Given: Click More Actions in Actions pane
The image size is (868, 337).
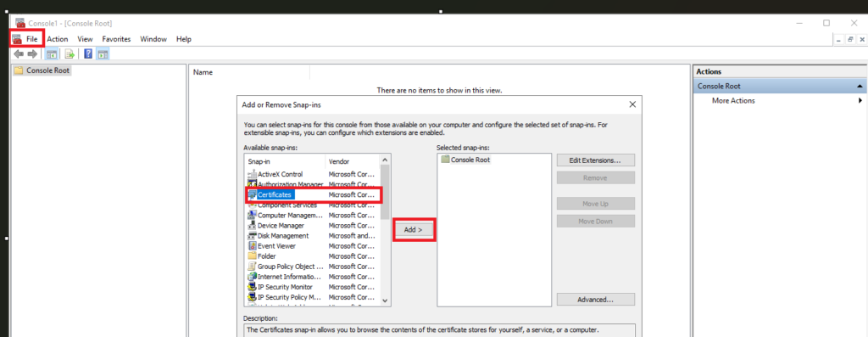Looking at the screenshot, I should pyautogui.click(x=733, y=101).
